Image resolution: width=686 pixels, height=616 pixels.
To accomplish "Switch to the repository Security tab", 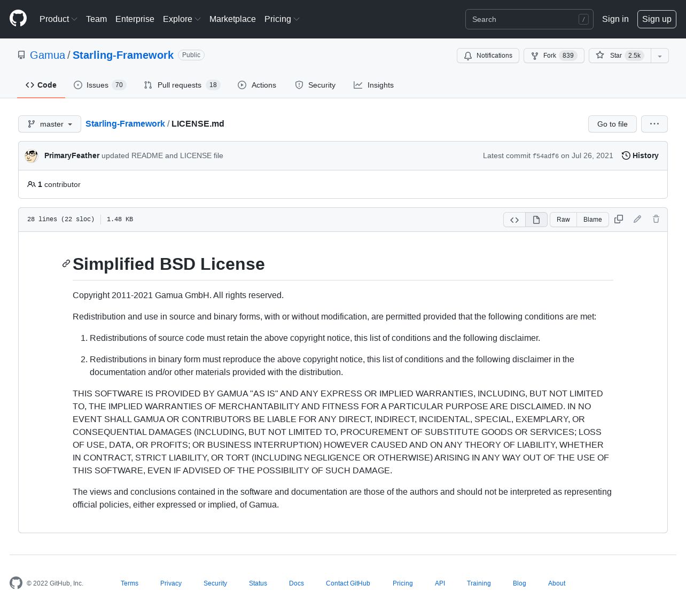I will (x=315, y=85).
